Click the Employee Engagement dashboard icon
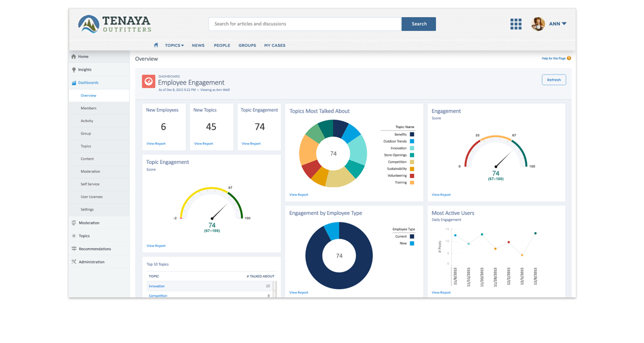644x343 pixels. (x=148, y=81)
